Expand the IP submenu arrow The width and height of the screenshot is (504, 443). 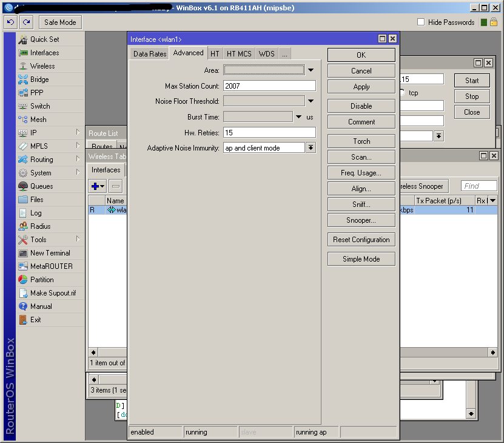tap(78, 132)
